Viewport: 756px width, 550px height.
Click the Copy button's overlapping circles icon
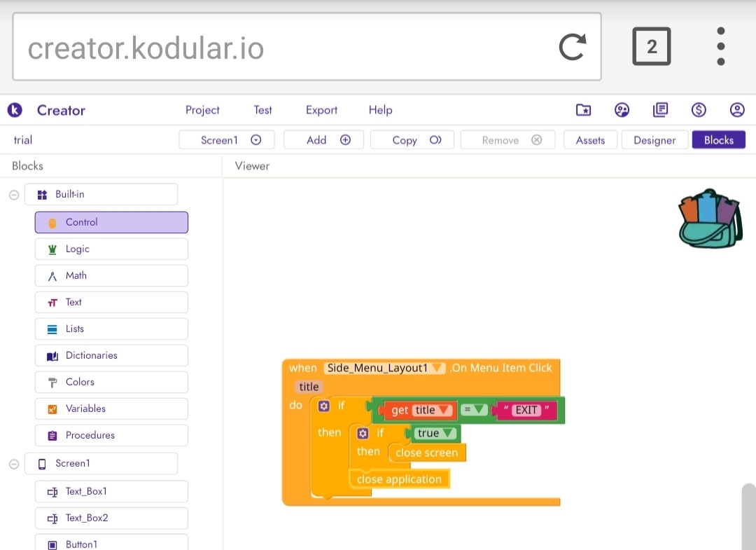point(435,140)
